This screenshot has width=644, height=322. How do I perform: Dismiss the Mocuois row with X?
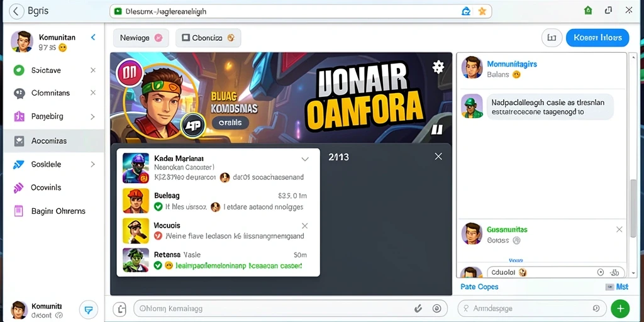click(x=305, y=226)
